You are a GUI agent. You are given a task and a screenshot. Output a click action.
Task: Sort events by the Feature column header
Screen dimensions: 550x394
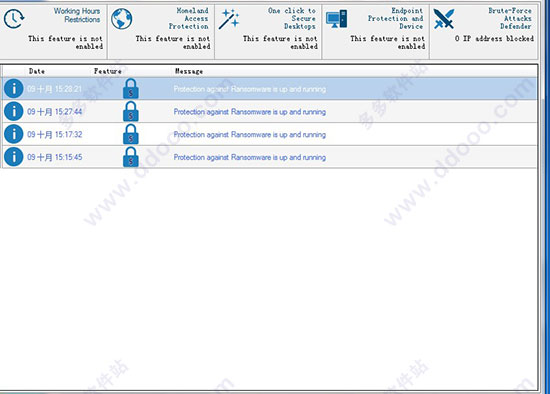pyautogui.click(x=108, y=71)
